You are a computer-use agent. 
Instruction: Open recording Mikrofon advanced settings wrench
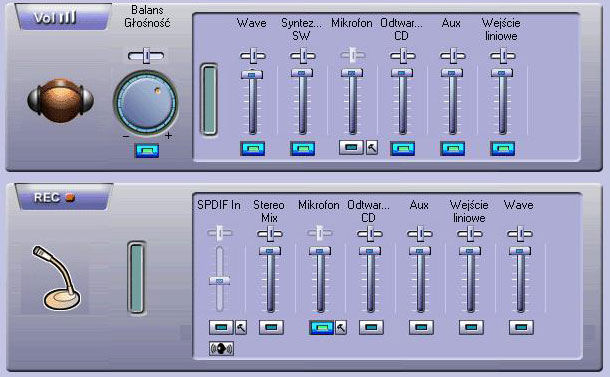point(341,328)
